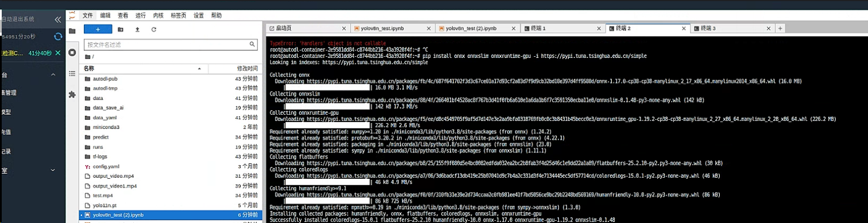Click the blue refresh sync icon in sidebar
Screen dimensions: 868x223
pos(58,37)
